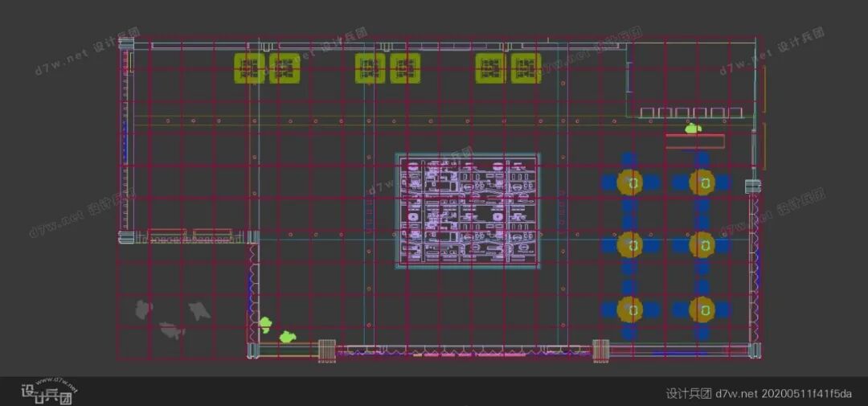Select the orange hatched column right of bottom wall
This screenshot has width=868, height=406.
point(601,351)
